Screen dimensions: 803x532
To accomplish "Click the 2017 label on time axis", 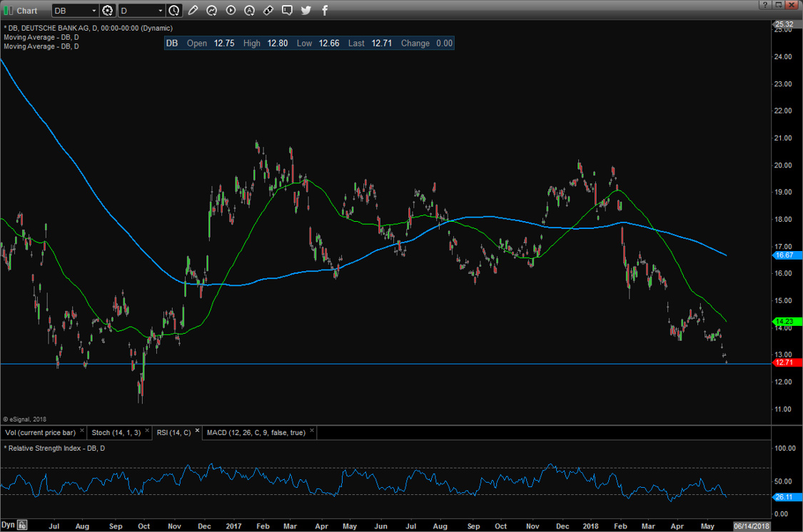I will (233, 526).
